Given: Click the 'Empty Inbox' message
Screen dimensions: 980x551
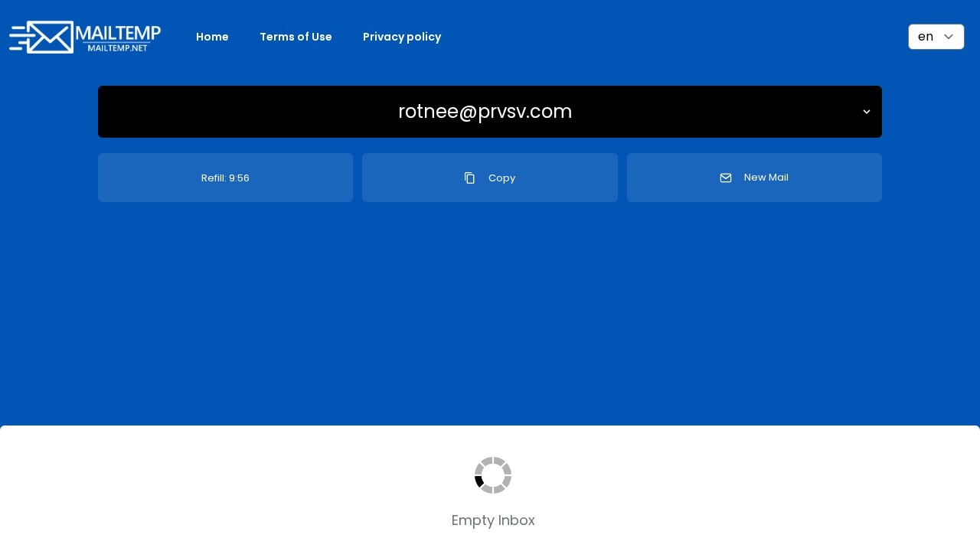Looking at the screenshot, I should coord(493,520).
